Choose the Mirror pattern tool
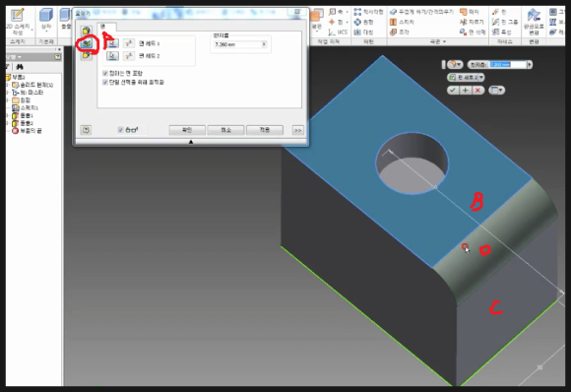The height and width of the screenshot is (392, 571). (363, 33)
